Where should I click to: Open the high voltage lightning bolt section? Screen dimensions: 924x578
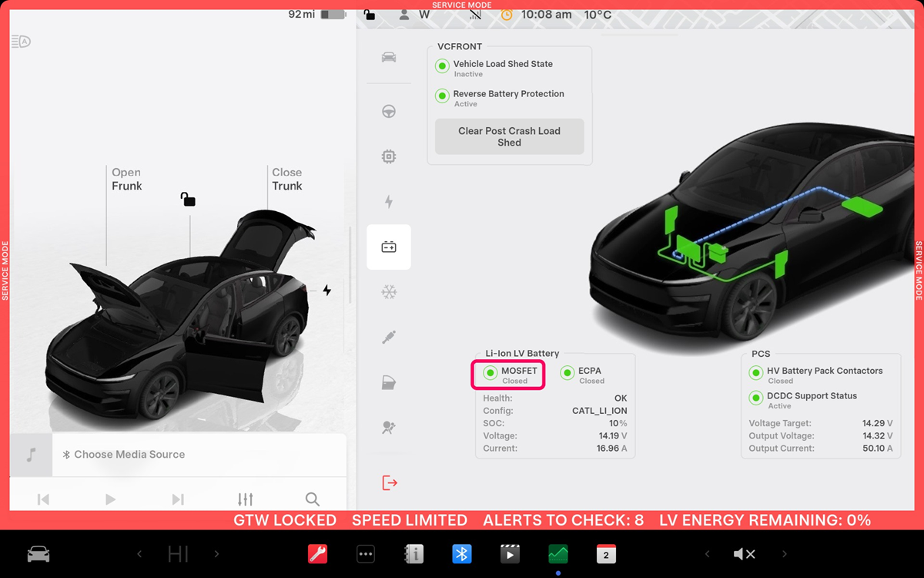tap(389, 202)
